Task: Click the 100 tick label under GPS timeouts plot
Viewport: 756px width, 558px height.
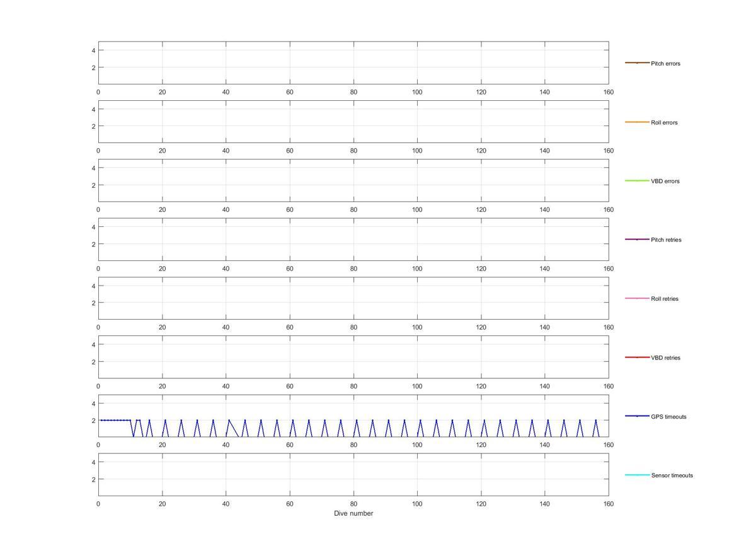Action: click(417, 445)
